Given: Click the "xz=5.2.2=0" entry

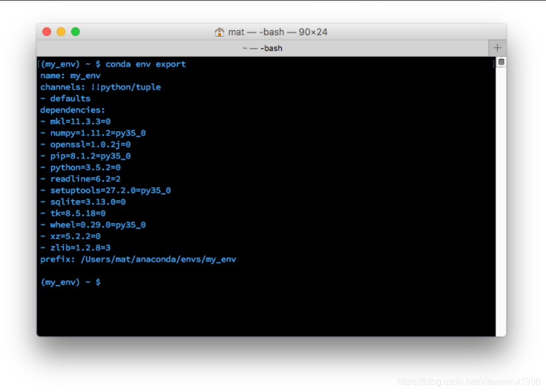Looking at the screenshot, I should (x=75, y=236).
